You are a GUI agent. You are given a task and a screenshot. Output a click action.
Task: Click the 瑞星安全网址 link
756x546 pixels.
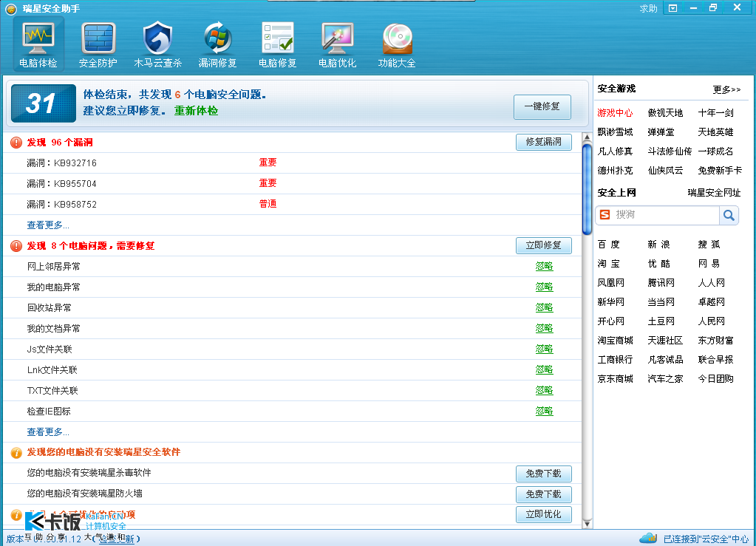(714, 193)
